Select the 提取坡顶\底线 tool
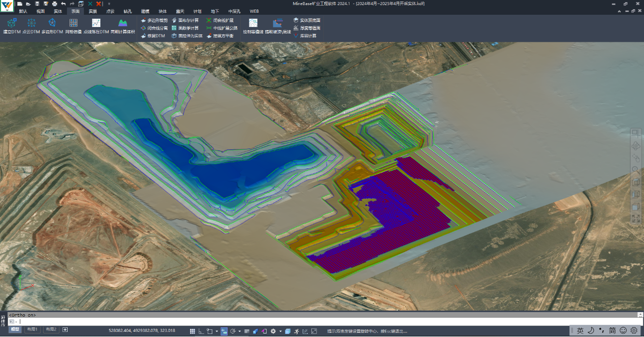Viewport: 644px width, 337px height. coord(278,23)
